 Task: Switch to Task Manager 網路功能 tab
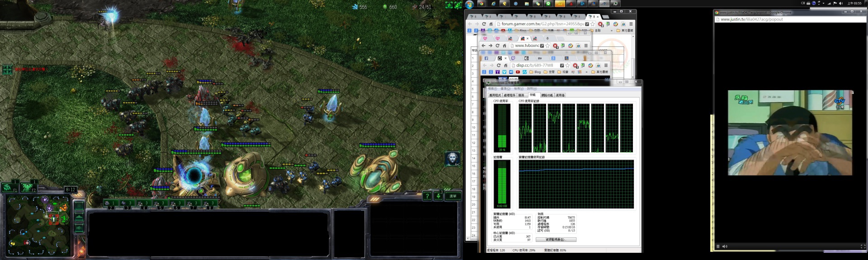click(547, 95)
